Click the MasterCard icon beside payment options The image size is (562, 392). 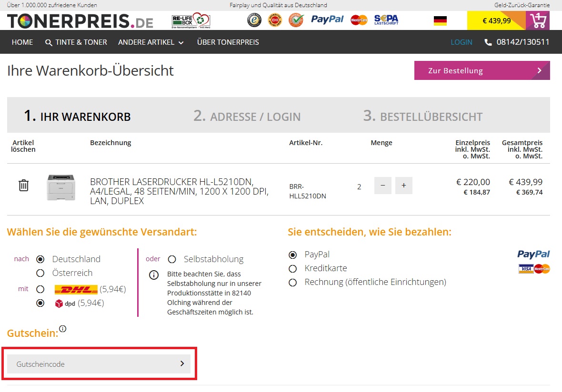click(x=542, y=269)
